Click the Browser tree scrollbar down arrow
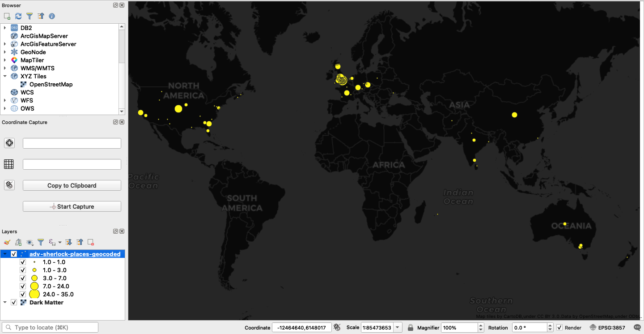 coord(122,111)
